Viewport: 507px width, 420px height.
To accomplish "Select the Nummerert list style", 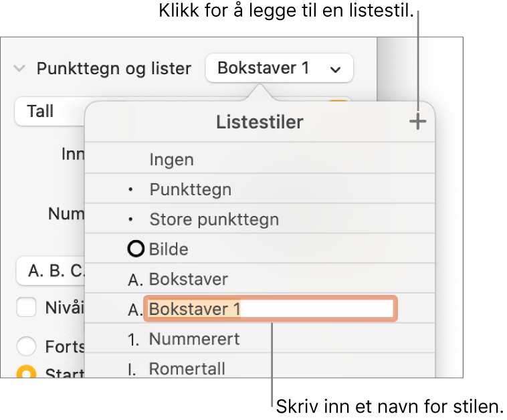I will click(x=260, y=339).
